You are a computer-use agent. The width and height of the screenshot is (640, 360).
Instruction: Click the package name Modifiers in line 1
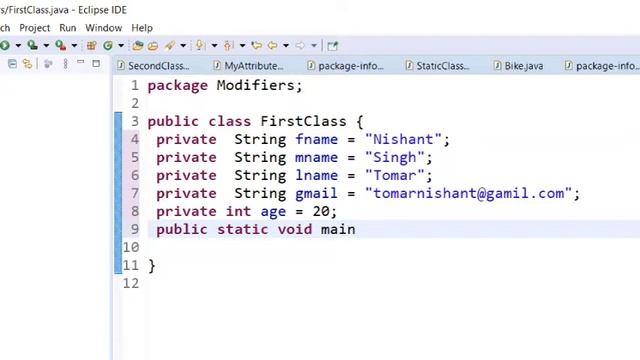coord(256,85)
